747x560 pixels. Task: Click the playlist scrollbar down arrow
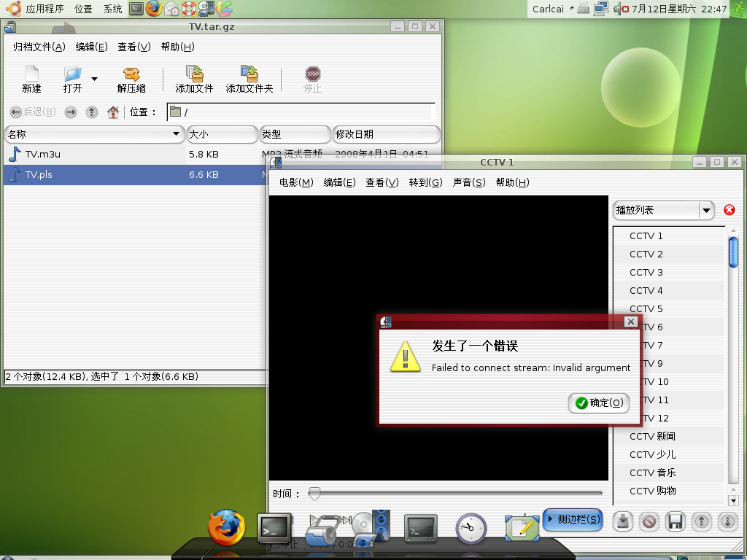click(733, 500)
